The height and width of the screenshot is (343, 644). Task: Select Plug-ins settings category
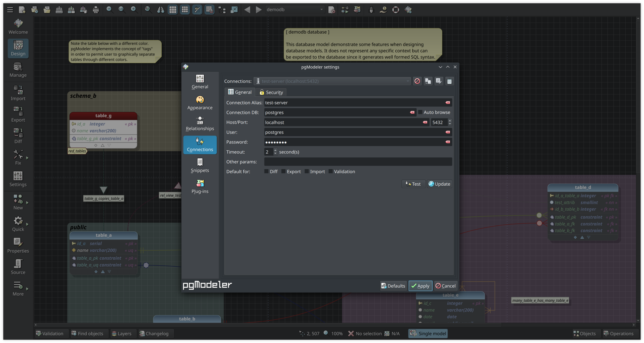200,187
